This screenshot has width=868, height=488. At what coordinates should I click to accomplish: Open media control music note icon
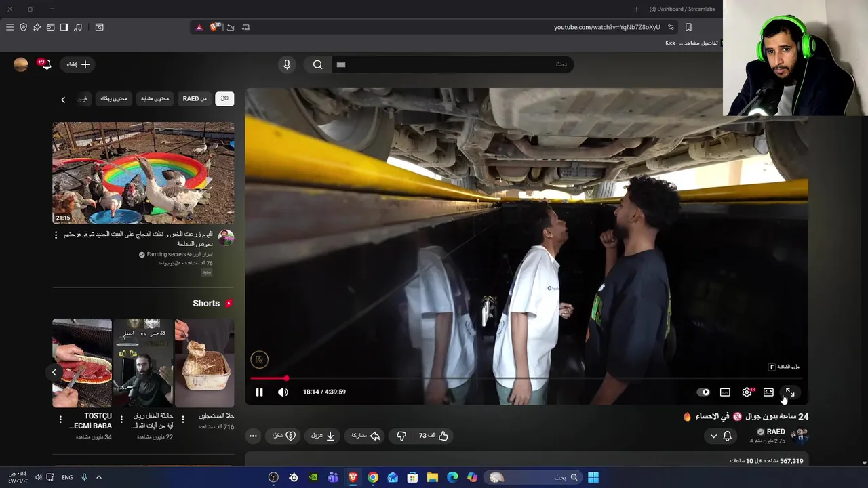[x=78, y=27]
